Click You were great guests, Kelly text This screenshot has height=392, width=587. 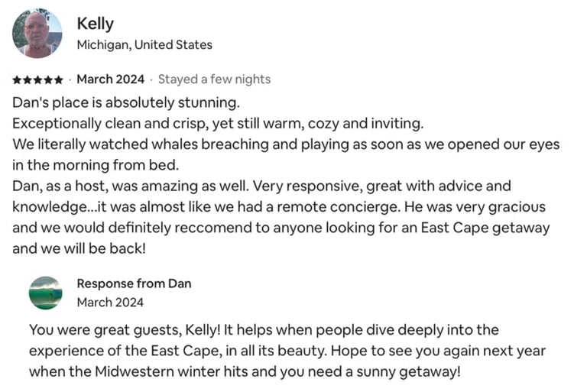pos(125,330)
